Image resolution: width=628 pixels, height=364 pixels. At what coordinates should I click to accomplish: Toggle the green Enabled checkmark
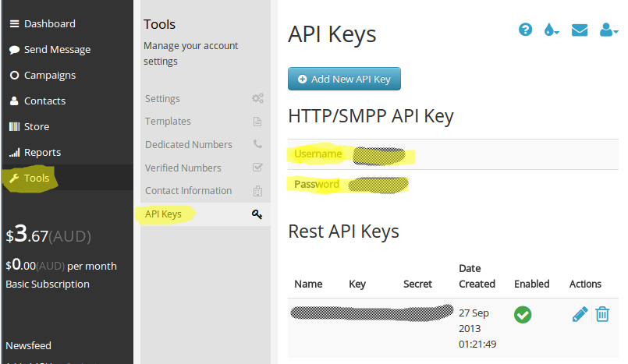point(523,315)
